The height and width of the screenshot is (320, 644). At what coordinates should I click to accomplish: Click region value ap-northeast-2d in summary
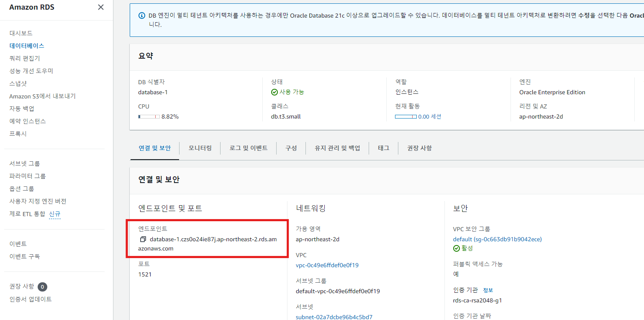tap(541, 116)
